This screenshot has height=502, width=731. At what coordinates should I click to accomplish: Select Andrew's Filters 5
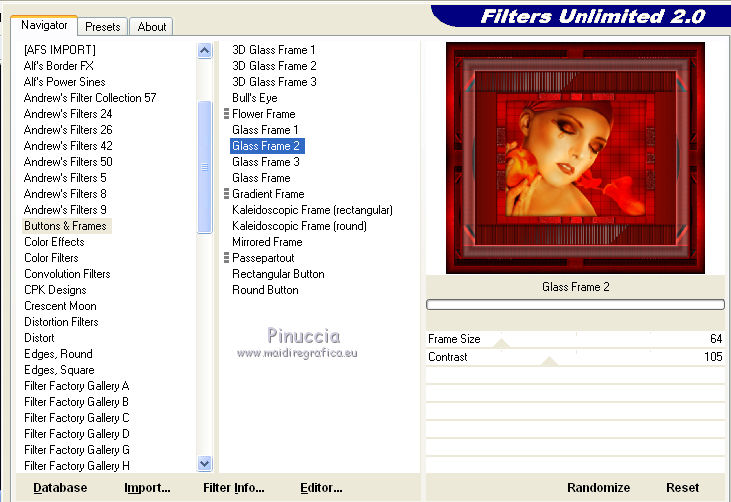click(65, 178)
